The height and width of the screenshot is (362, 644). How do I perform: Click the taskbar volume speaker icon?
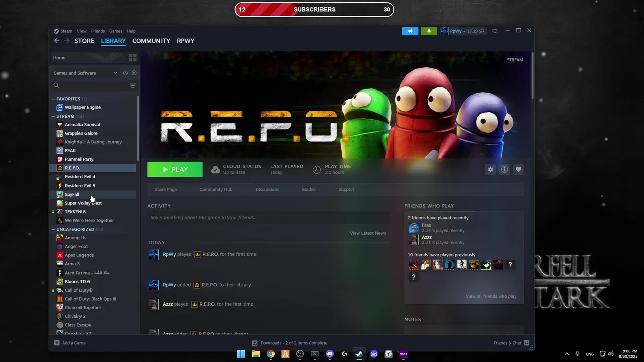click(x=612, y=354)
